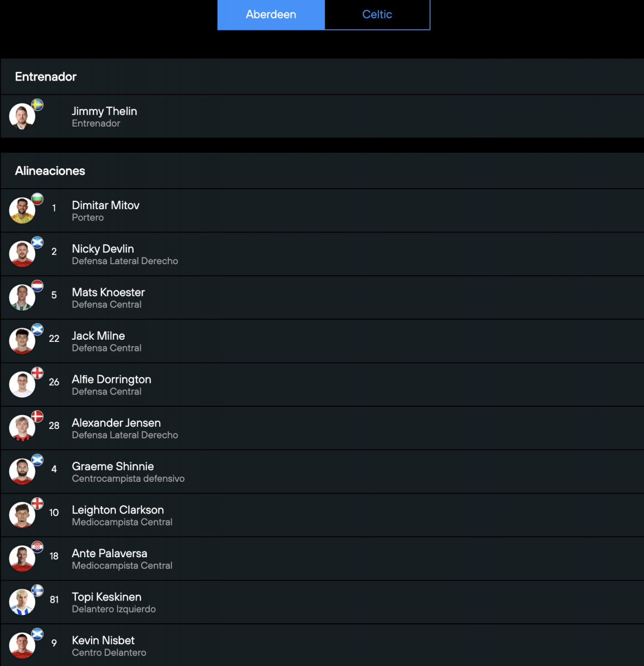Click the Swedish flag beside Jimmy Thelin
Viewport: 644px width, 666px height.
37,105
